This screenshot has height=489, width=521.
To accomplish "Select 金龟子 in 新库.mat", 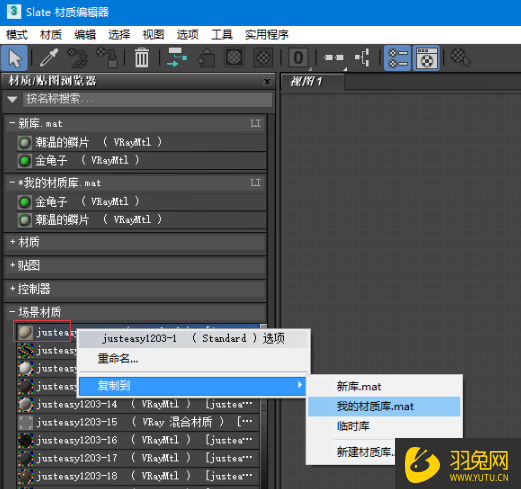I will (141, 160).
